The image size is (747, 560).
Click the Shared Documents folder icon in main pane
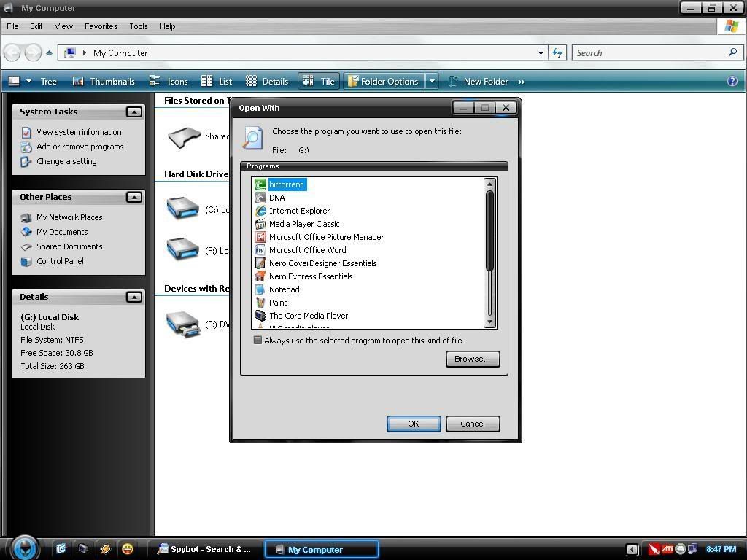click(184, 137)
